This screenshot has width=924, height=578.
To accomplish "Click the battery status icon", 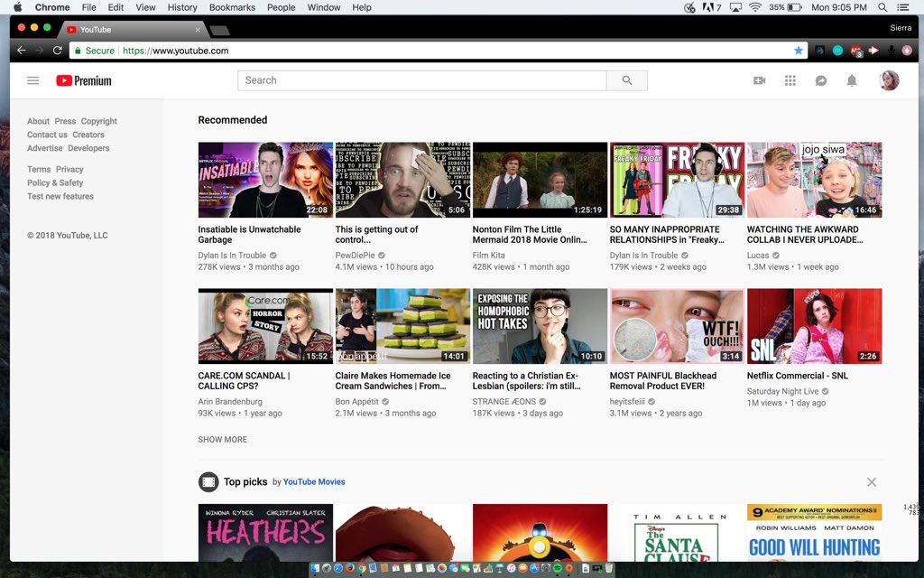I will point(794,7).
